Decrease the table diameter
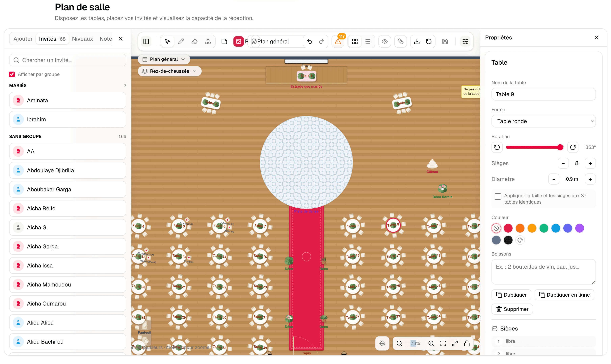This screenshot has height=364, width=611. pyautogui.click(x=554, y=179)
